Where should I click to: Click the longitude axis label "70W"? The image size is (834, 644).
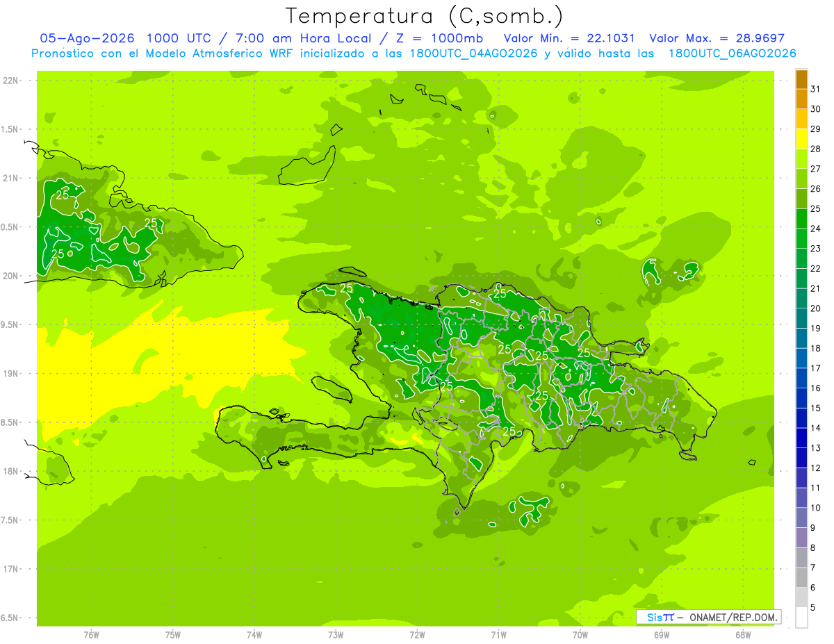coord(580,635)
